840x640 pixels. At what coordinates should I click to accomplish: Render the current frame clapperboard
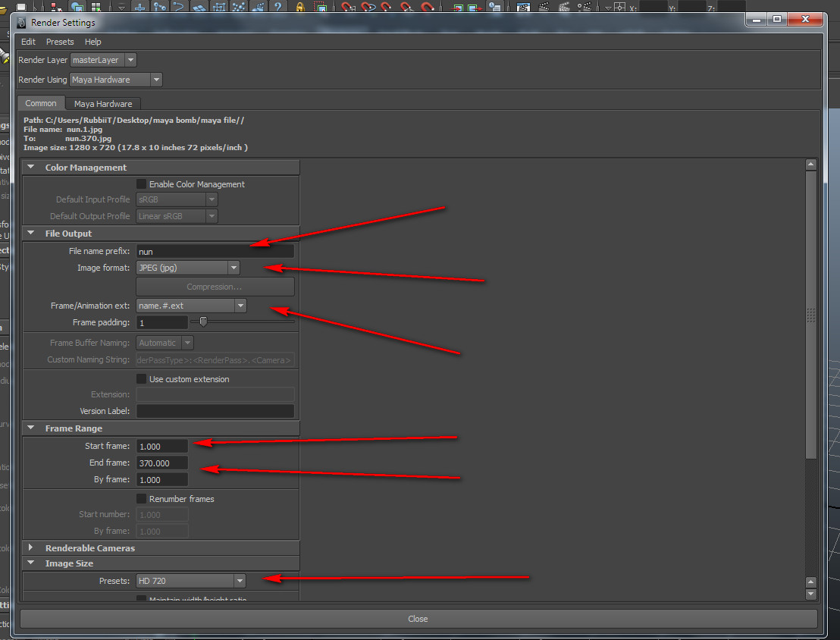click(x=544, y=6)
